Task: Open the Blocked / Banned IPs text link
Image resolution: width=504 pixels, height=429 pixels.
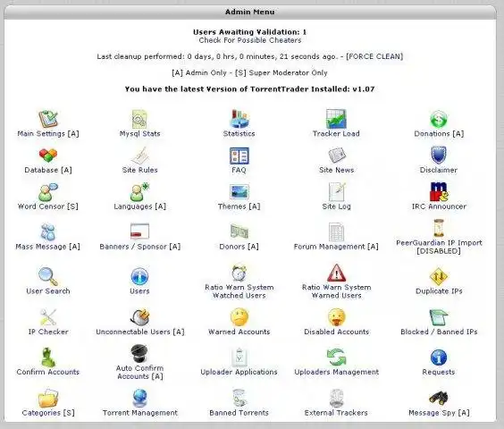Action: pos(439,332)
